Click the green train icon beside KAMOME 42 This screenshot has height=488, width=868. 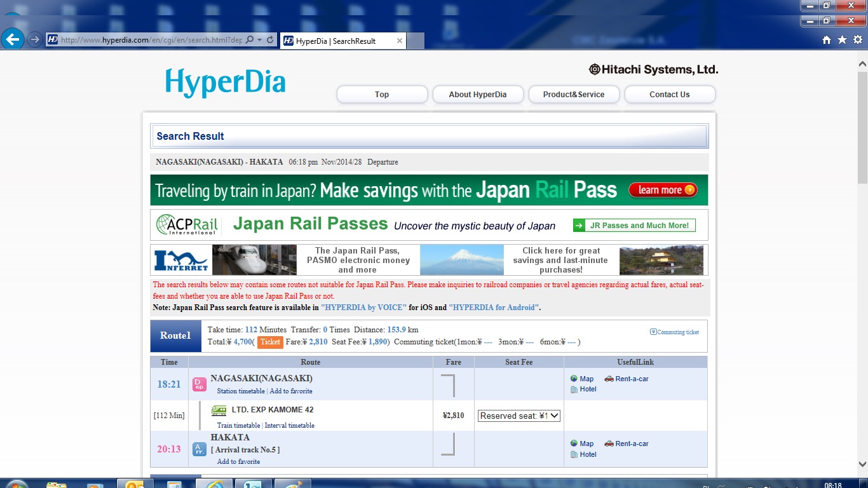219,410
